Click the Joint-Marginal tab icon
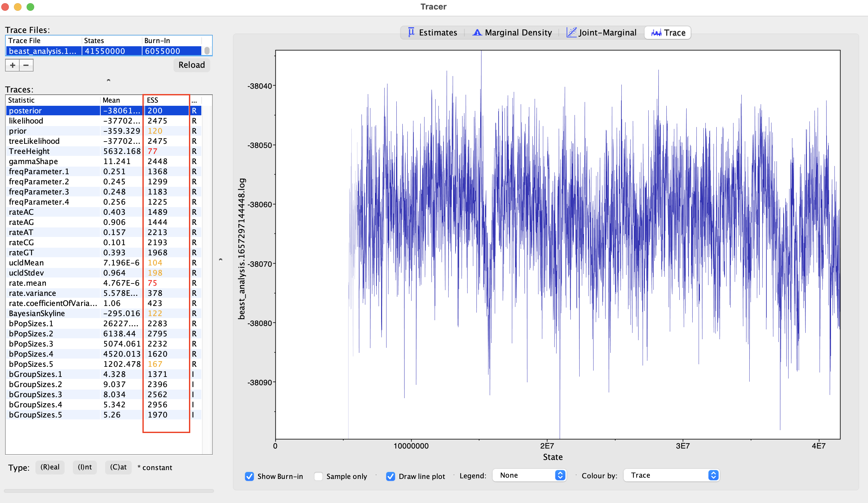 click(571, 32)
